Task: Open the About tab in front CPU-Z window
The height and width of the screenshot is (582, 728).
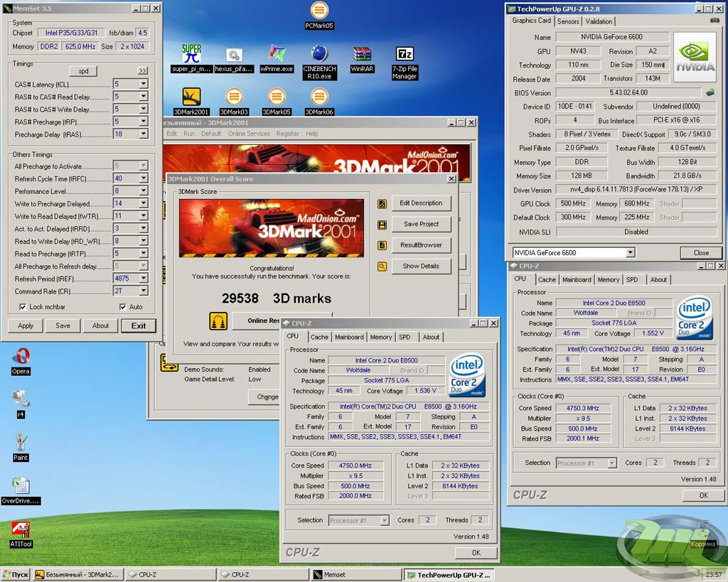Action: [x=430, y=337]
